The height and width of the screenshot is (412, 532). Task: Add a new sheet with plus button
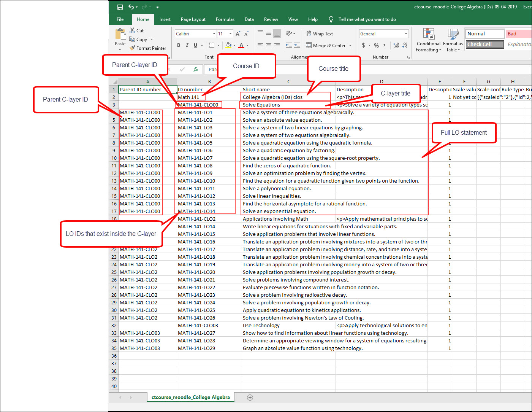pos(250,398)
